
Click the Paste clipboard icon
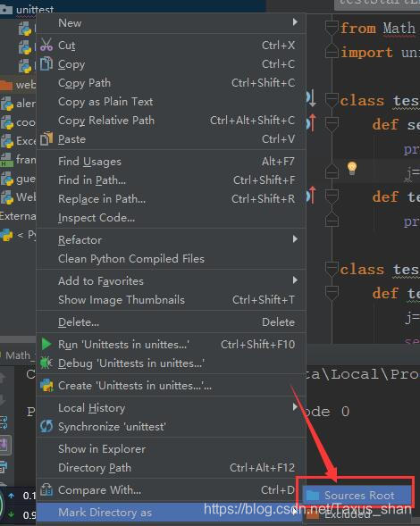click(x=46, y=139)
